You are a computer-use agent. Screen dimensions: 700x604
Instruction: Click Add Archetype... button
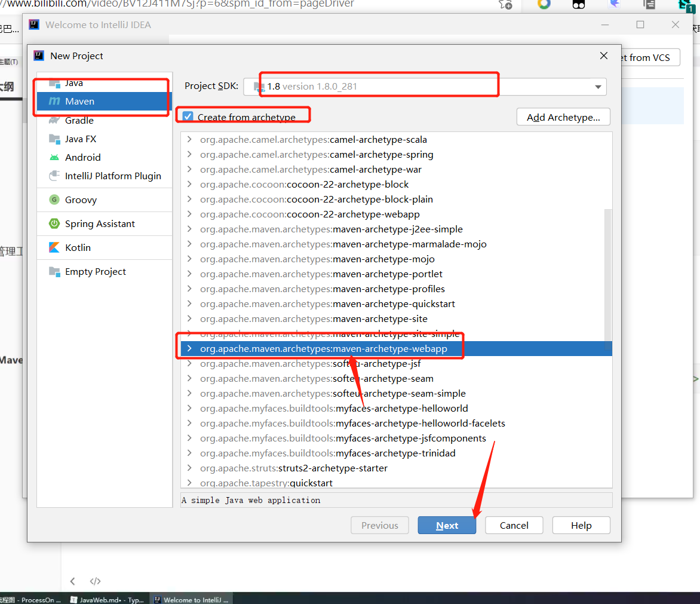click(x=563, y=117)
